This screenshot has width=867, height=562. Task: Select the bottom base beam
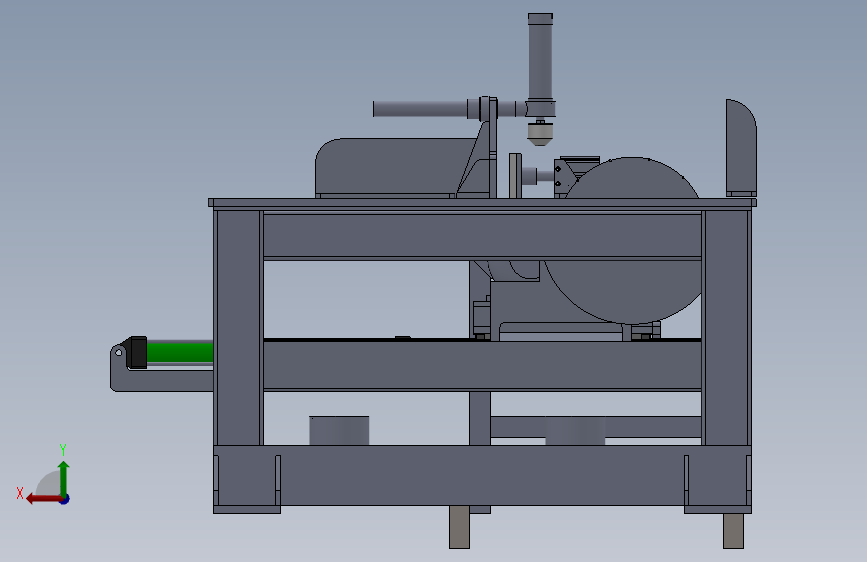[x=482, y=475]
